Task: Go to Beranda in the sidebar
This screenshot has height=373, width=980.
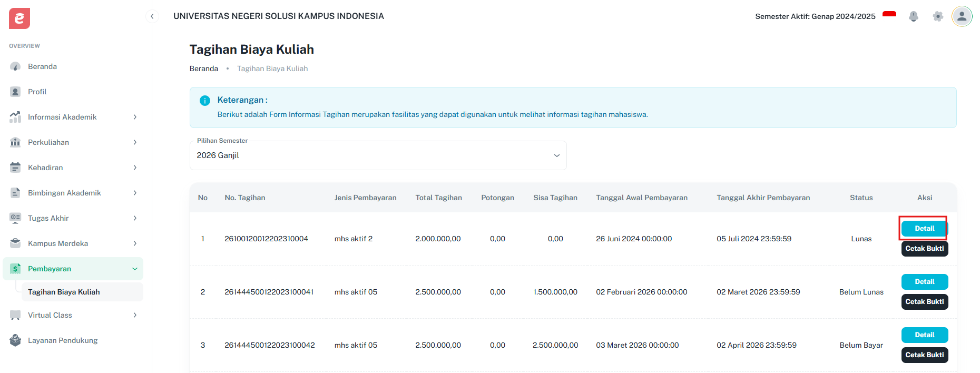Action: pos(73,66)
